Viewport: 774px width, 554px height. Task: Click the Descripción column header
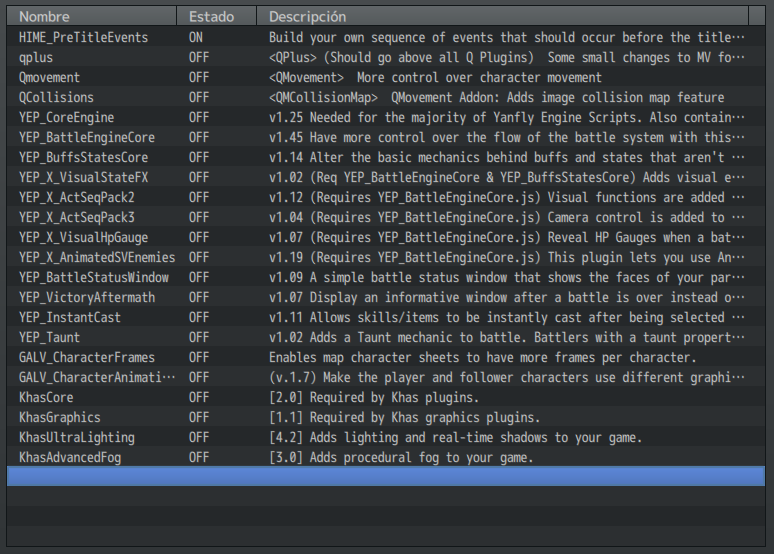[x=503, y=16]
